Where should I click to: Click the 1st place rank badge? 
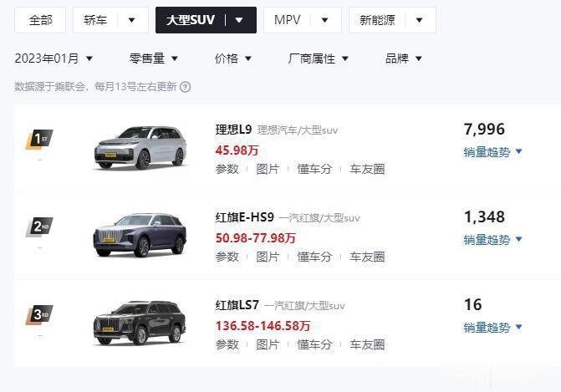38,139
